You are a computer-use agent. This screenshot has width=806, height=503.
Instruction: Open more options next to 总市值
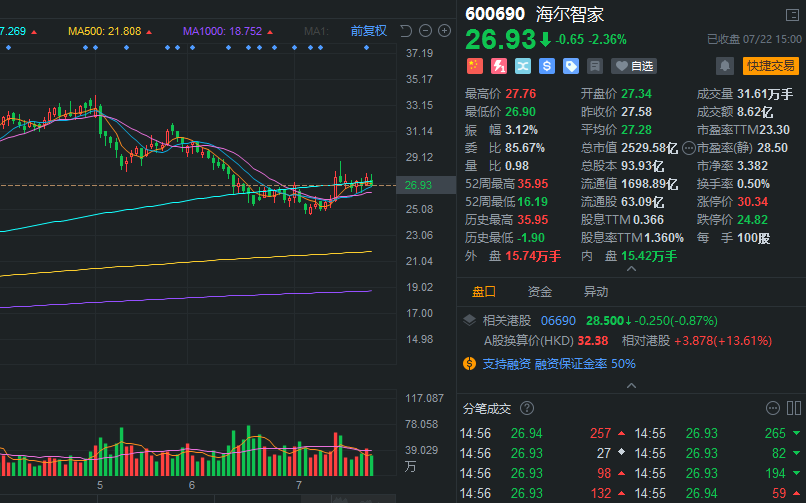pyautogui.click(x=689, y=148)
